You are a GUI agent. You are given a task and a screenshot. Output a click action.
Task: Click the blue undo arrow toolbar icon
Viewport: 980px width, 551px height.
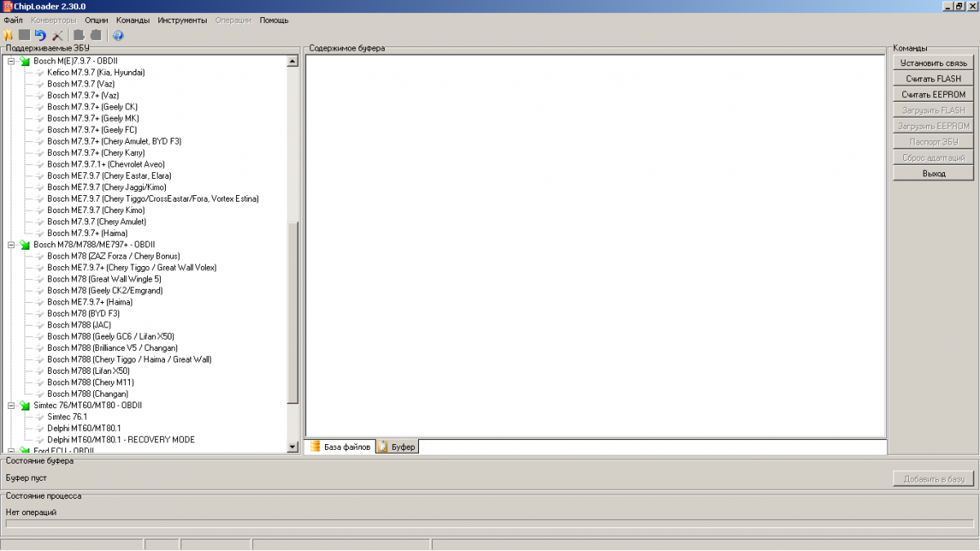click(x=40, y=35)
